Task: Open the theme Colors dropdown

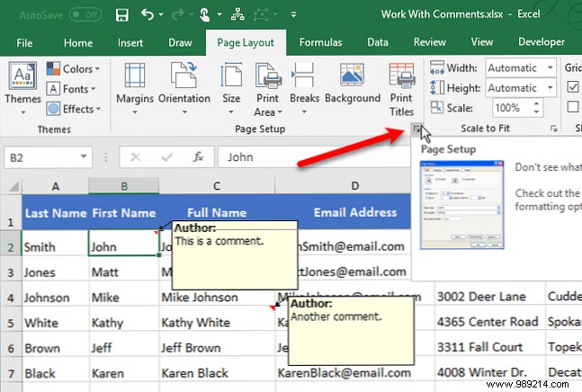Action: click(x=73, y=69)
